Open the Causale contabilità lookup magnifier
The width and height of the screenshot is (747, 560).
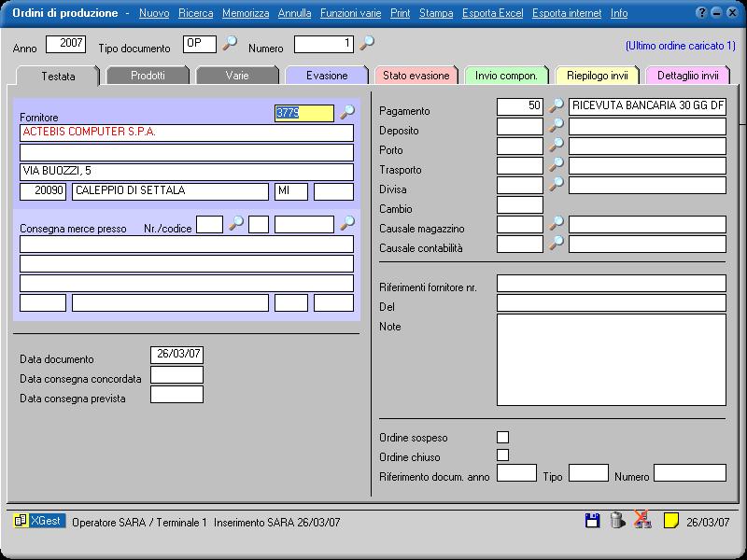click(556, 243)
